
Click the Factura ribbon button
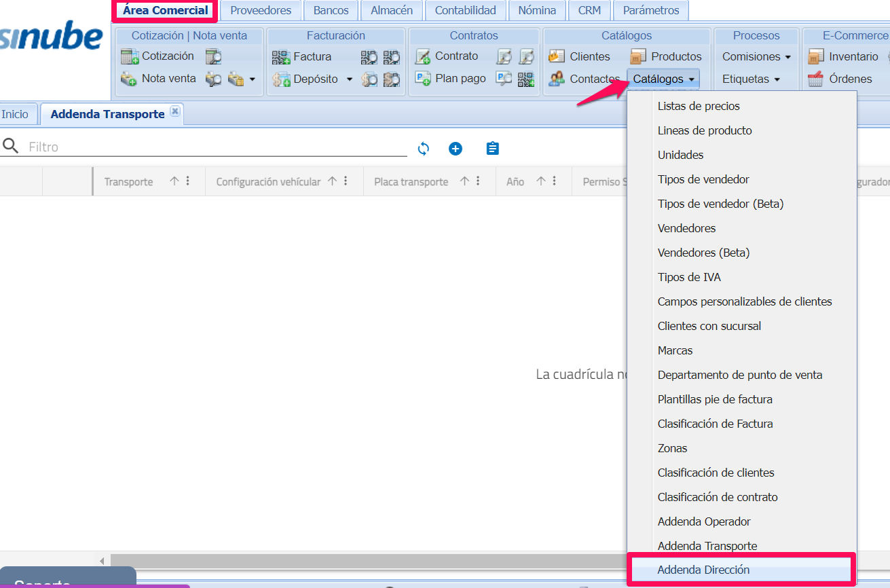(302, 56)
